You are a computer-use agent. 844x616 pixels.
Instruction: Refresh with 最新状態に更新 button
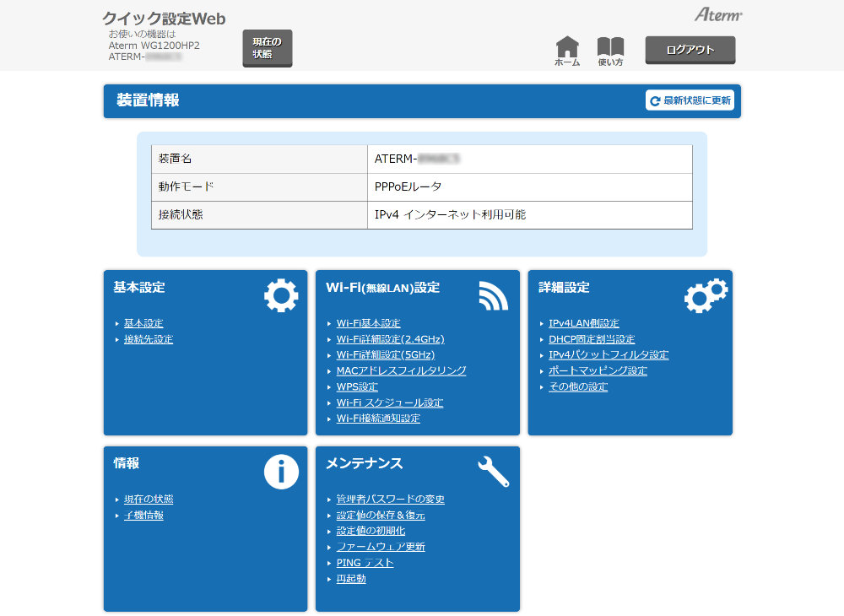[x=690, y=100]
